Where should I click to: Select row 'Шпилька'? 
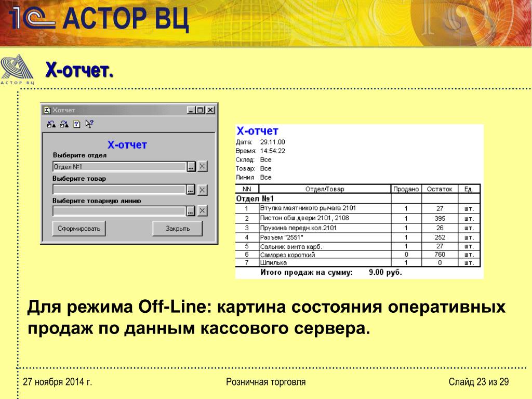click(357, 262)
